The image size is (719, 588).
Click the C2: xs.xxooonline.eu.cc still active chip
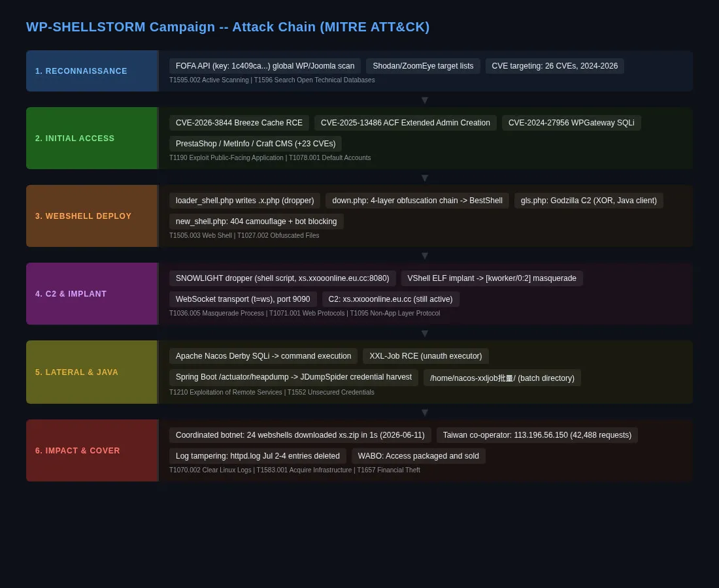click(x=391, y=299)
